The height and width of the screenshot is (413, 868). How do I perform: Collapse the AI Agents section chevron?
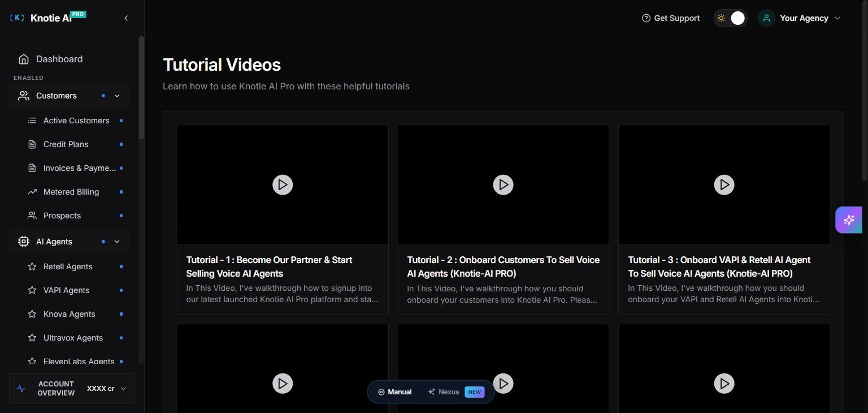[x=117, y=242]
